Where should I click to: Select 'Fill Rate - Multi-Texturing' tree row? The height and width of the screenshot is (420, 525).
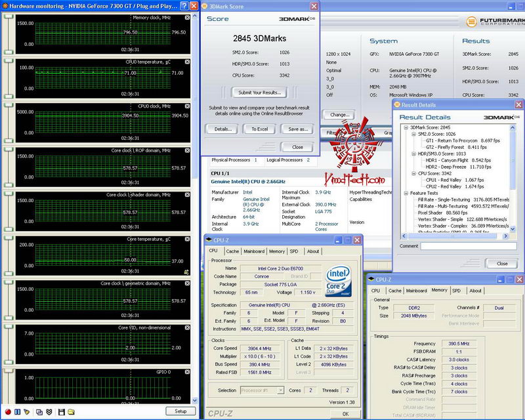click(x=463, y=206)
